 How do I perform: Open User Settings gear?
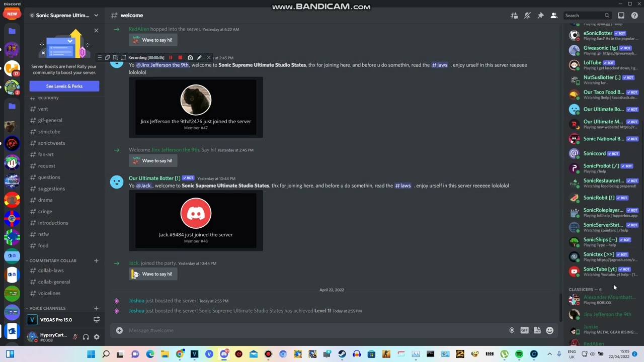[x=97, y=337]
